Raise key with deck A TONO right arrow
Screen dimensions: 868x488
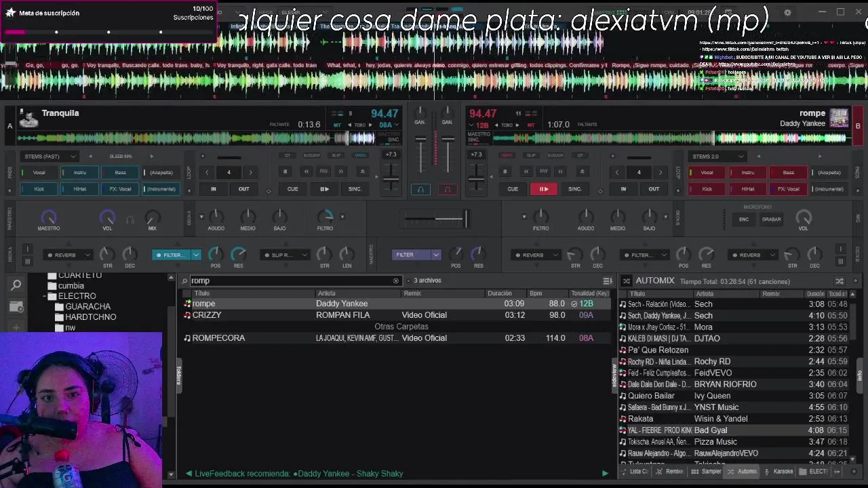pos(372,125)
